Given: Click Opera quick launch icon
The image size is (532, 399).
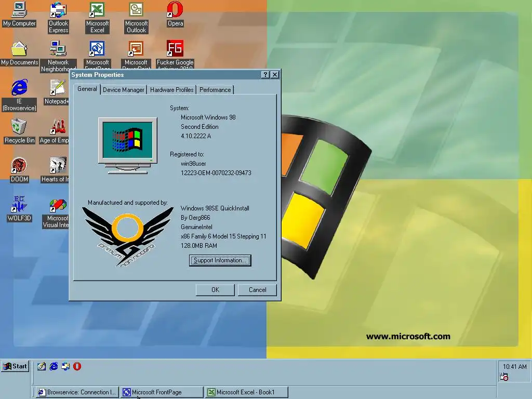Looking at the screenshot, I should (77, 366).
